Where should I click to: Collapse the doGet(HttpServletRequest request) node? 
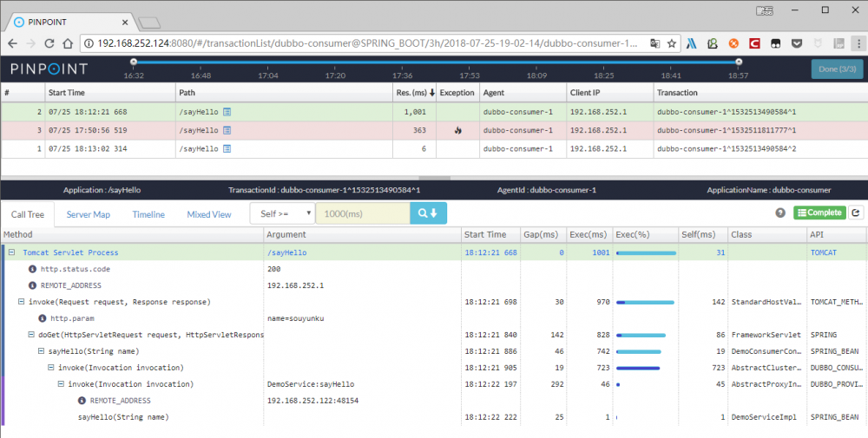pos(31,335)
